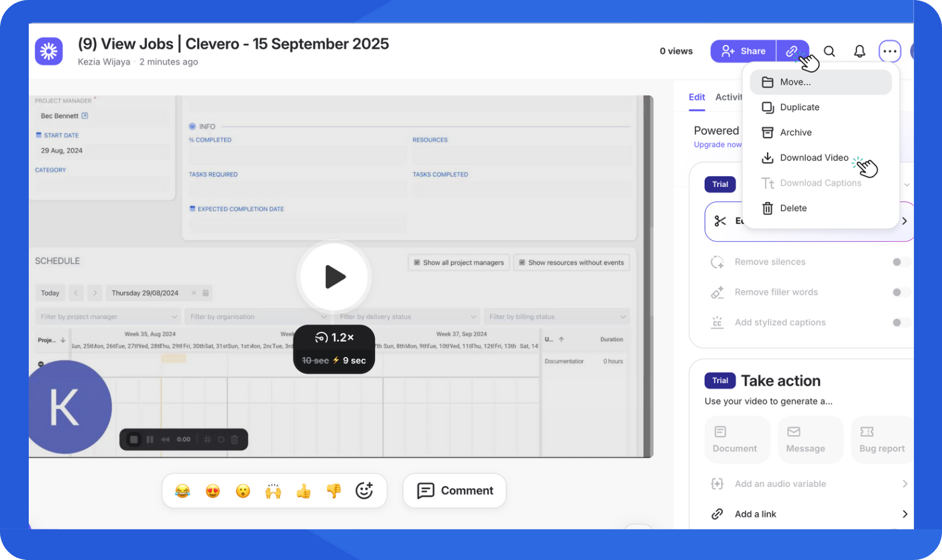This screenshot has width=942, height=560.
Task: Copy video link with chain icon
Action: (793, 51)
